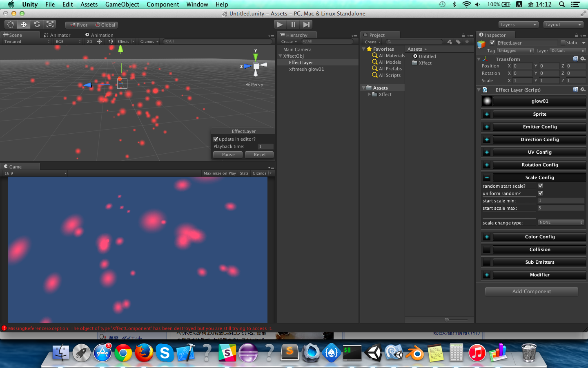Image resolution: width=588 pixels, height=368 pixels.
Task: Click the Inspector lock icon
Action: tap(576, 36)
